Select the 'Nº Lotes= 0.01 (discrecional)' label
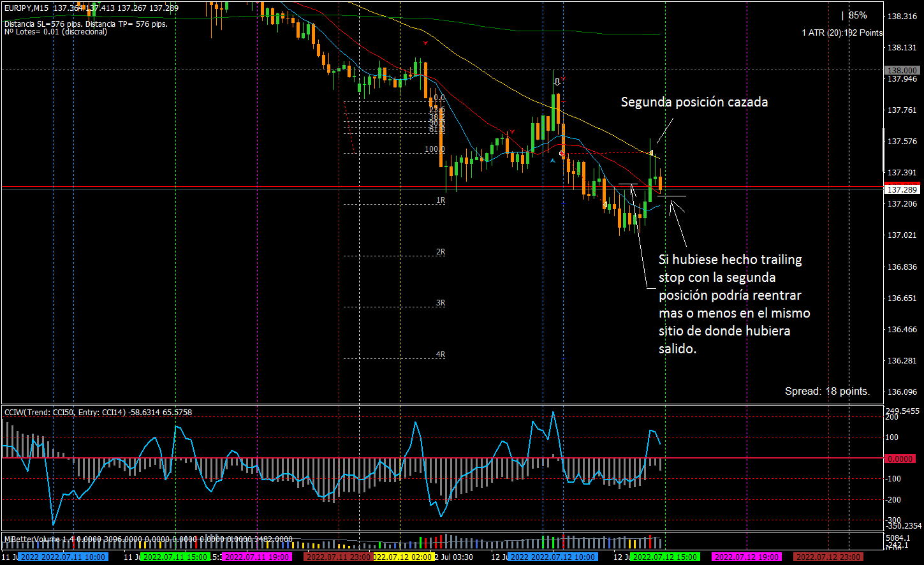This screenshot has height=565, width=924. [55, 32]
